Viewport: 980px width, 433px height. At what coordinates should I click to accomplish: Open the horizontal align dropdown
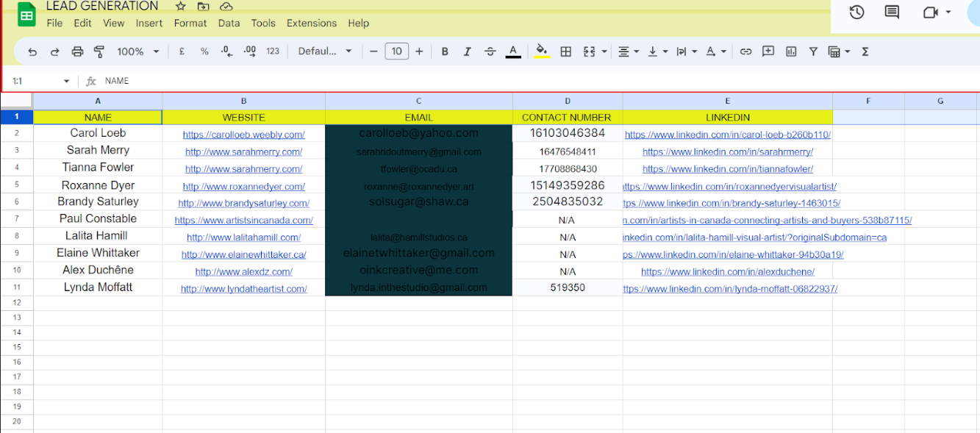628,51
